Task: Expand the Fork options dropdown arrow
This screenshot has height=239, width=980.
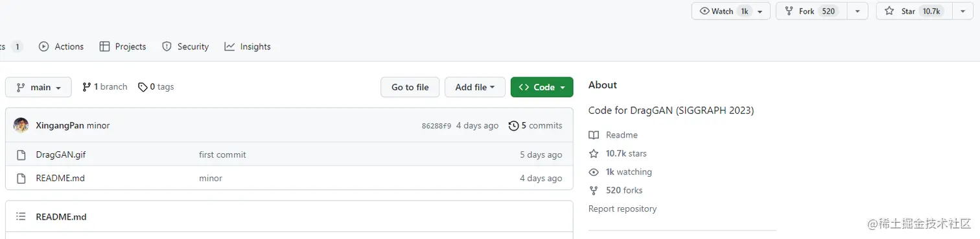Action: pyautogui.click(x=857, y=11)
